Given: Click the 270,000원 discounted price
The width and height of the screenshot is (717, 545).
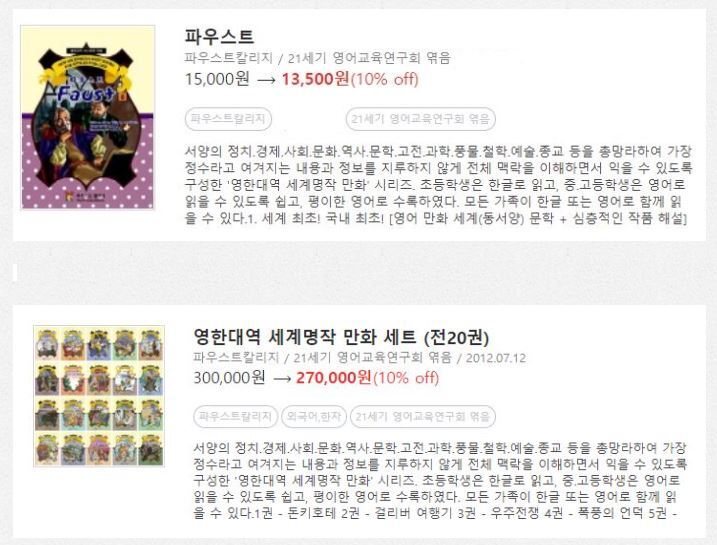Looking at the screenshot, I should click(x=334, y=378).
